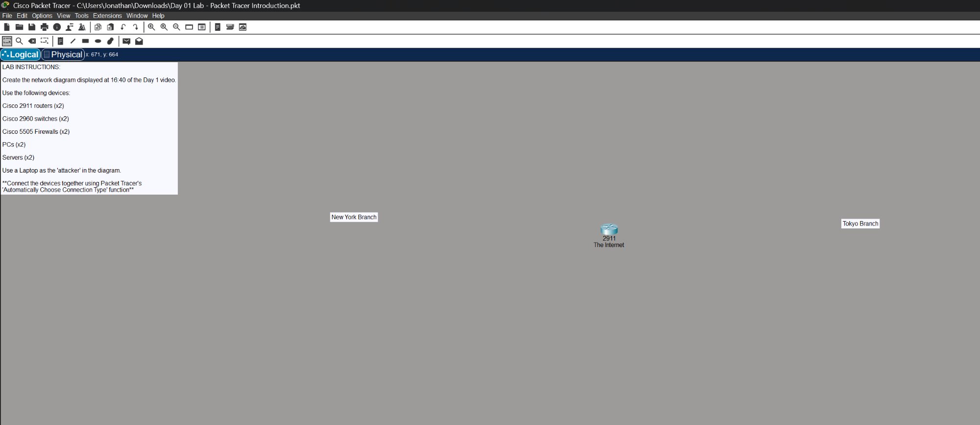Viewport: 980px width, 425px height.
Task: Choose the Draw Line tool
Action: click(73, 41)
